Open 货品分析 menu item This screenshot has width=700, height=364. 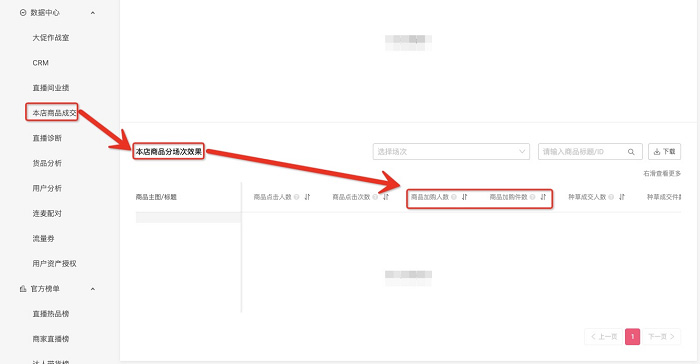click(47, 163)
